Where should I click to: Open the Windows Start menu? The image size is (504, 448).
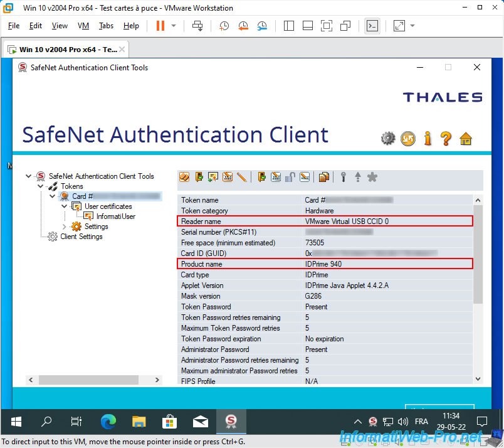pos(16,421)
